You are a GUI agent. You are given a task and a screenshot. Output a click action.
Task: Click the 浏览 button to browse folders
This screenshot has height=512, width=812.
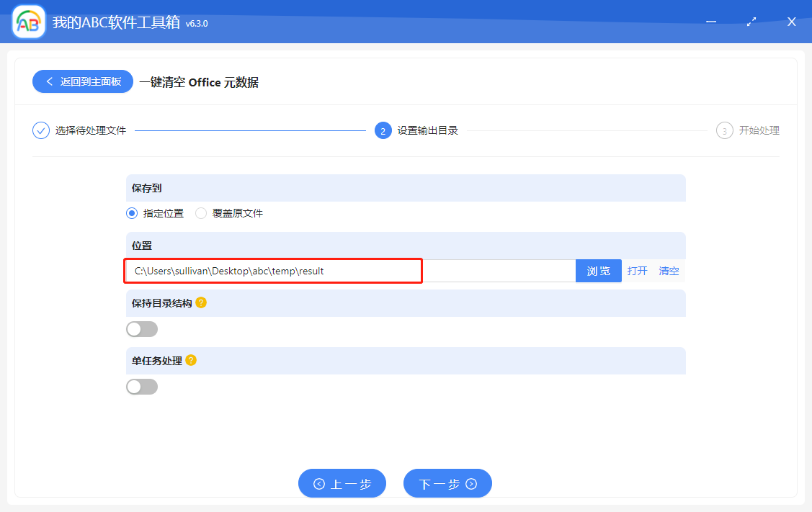(598, 270)
